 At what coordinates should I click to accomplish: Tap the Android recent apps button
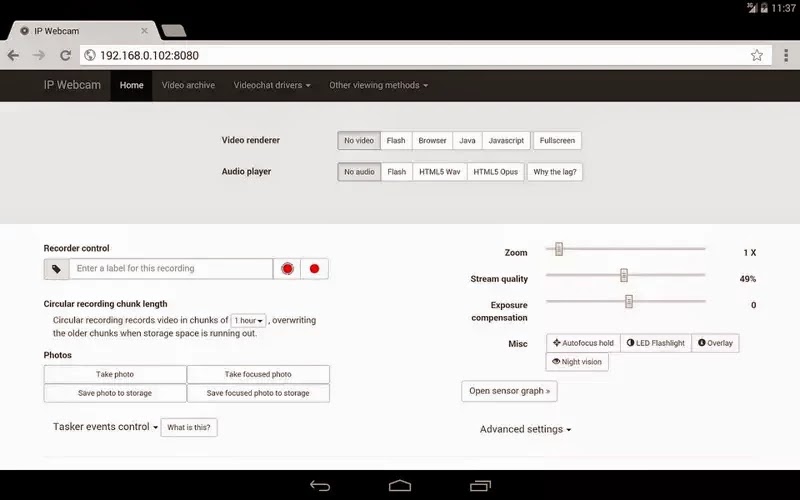point(480,486)
